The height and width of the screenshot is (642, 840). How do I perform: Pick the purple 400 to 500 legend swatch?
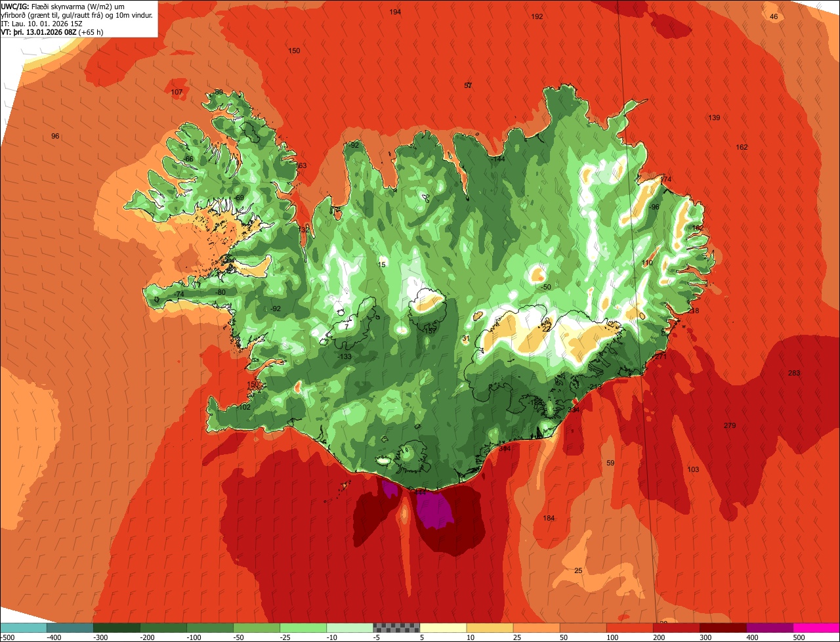(769, 628)
